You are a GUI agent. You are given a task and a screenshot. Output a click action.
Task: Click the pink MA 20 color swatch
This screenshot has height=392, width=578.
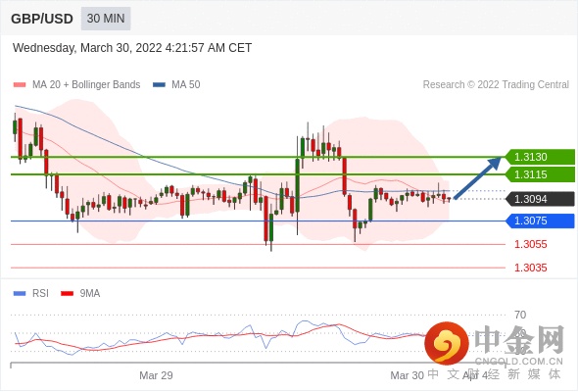coord(20,85)
